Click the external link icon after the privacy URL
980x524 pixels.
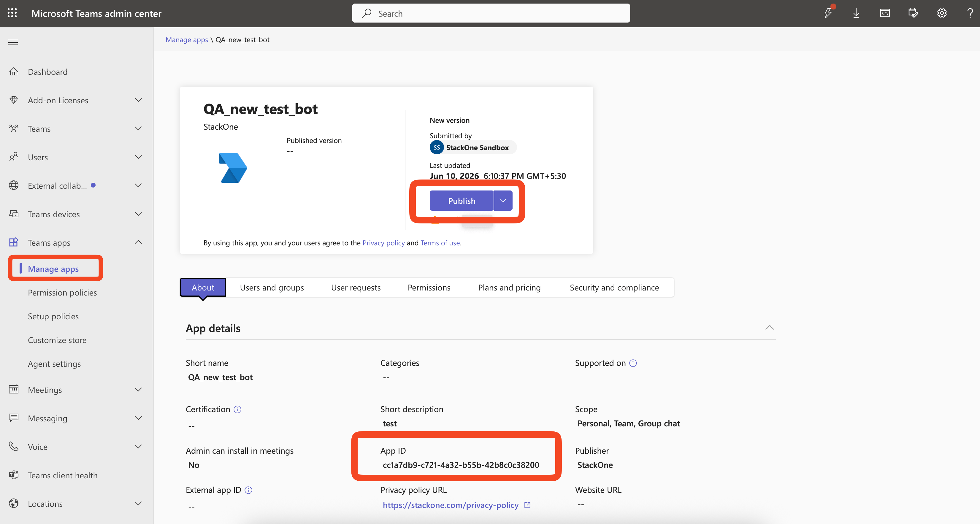527,505
